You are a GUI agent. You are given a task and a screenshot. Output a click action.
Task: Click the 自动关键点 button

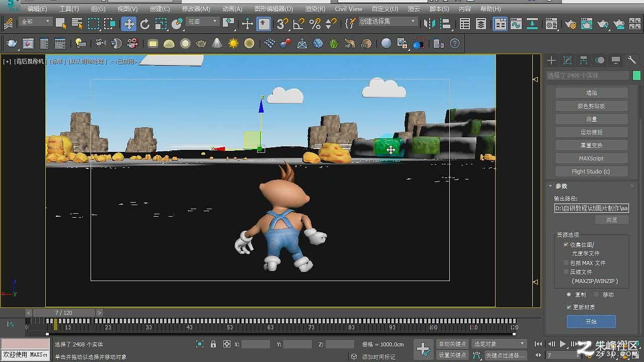point(452,344)
